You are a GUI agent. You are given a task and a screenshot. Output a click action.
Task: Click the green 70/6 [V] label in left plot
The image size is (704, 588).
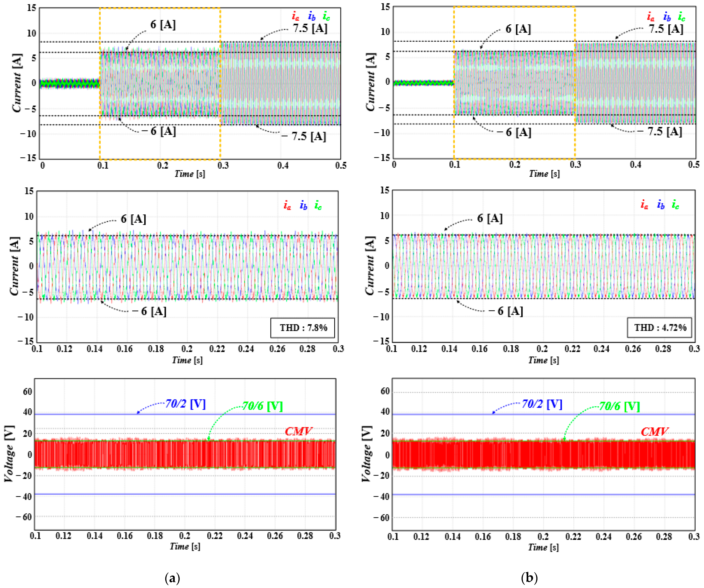[263, 406]
